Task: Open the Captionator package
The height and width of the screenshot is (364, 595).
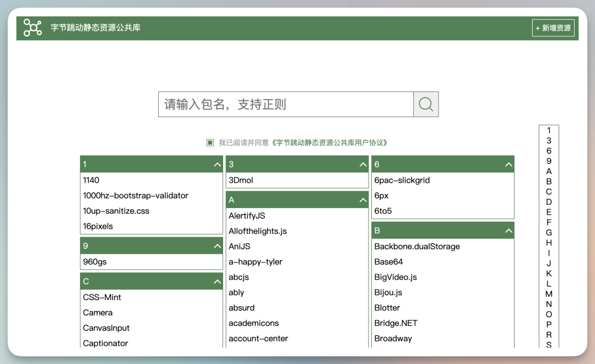Action: coord(105,344)
